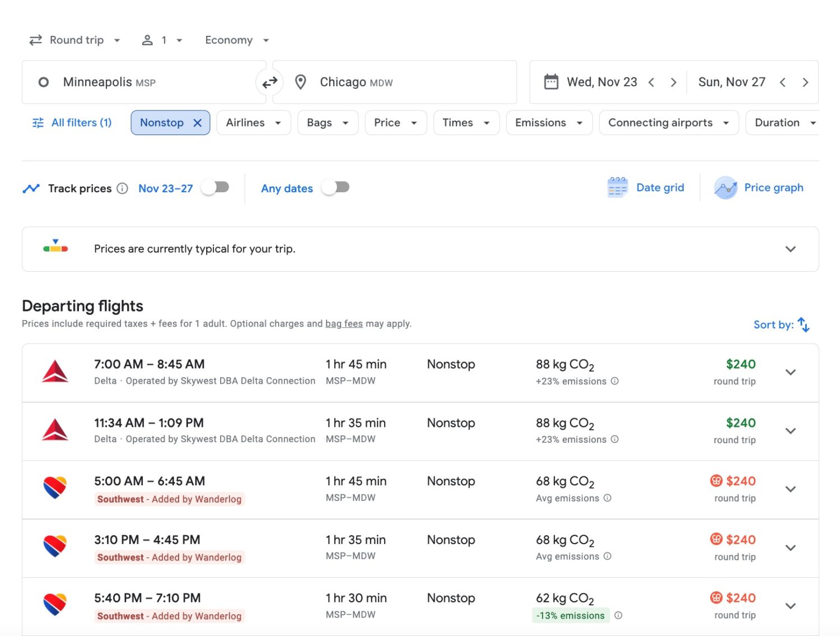Open the Airlines dropdown
Image resolution: width=840 pixels, height=636 pixels.
pyautogui.click(x=253, y=122)
